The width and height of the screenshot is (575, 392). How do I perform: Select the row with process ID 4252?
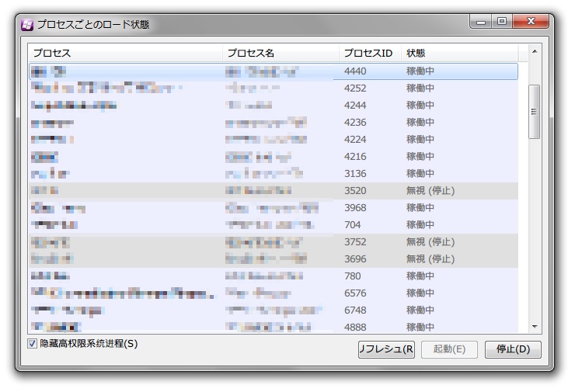(274, 88)
